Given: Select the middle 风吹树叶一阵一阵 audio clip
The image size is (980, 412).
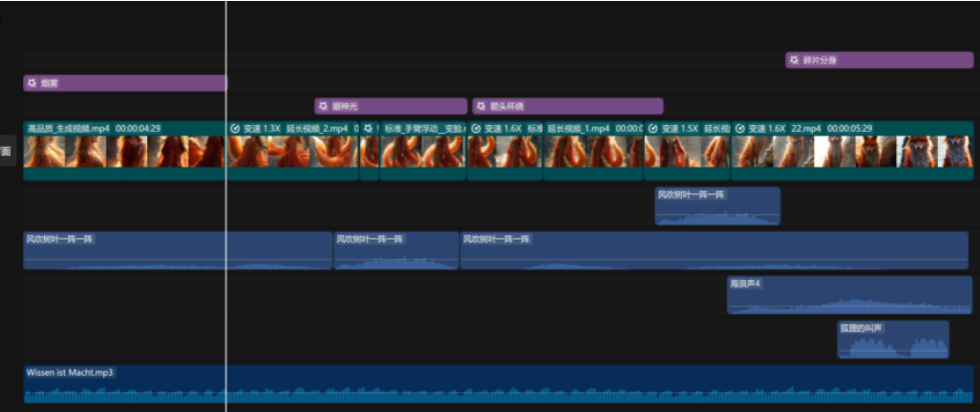Looking at the screenshot, I should tap(395, 250).
